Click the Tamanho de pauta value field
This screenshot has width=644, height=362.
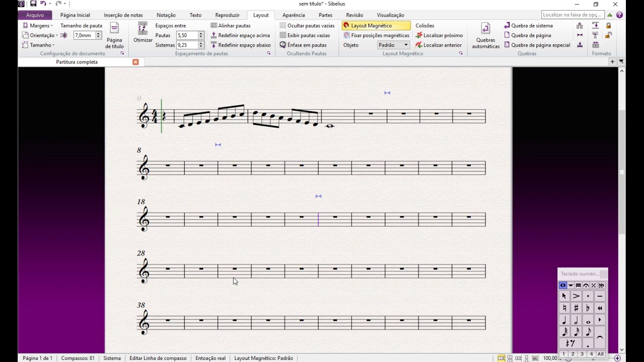[84, 35]
